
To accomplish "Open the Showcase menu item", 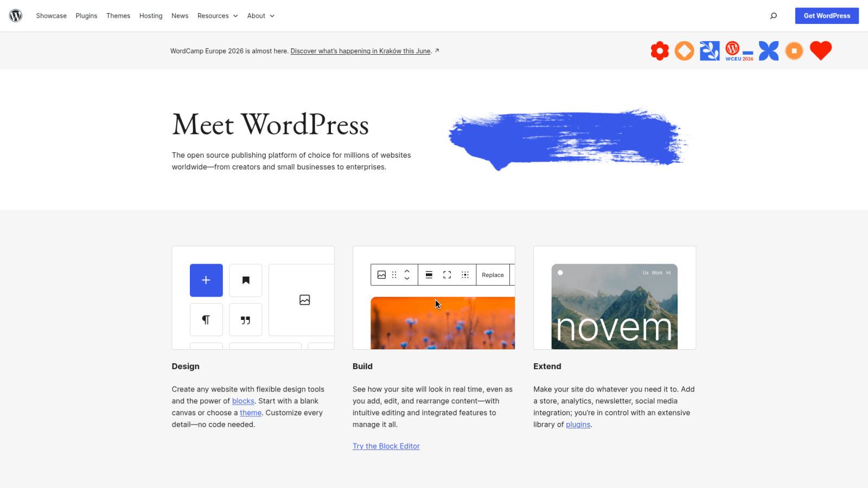I will (52, 16).
